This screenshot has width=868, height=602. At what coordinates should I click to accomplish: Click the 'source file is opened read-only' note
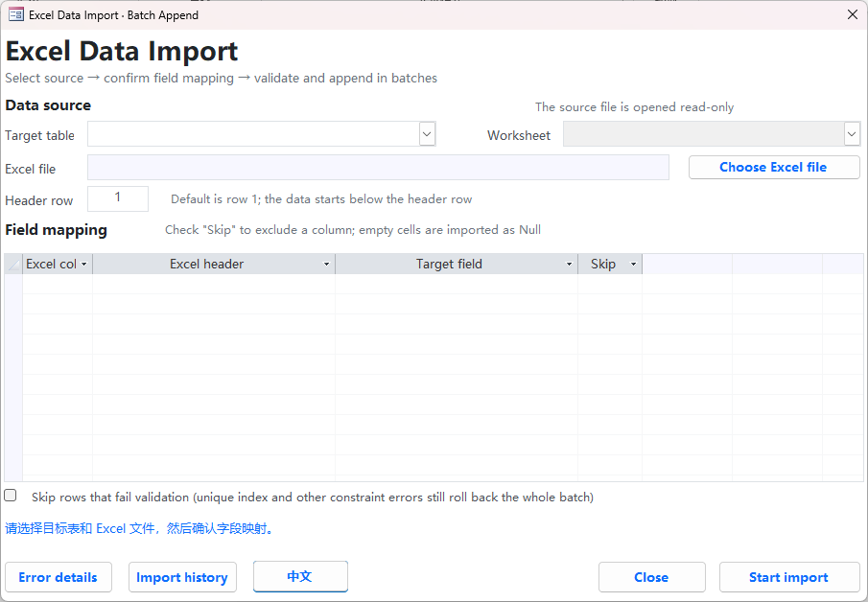pos(634,106)
